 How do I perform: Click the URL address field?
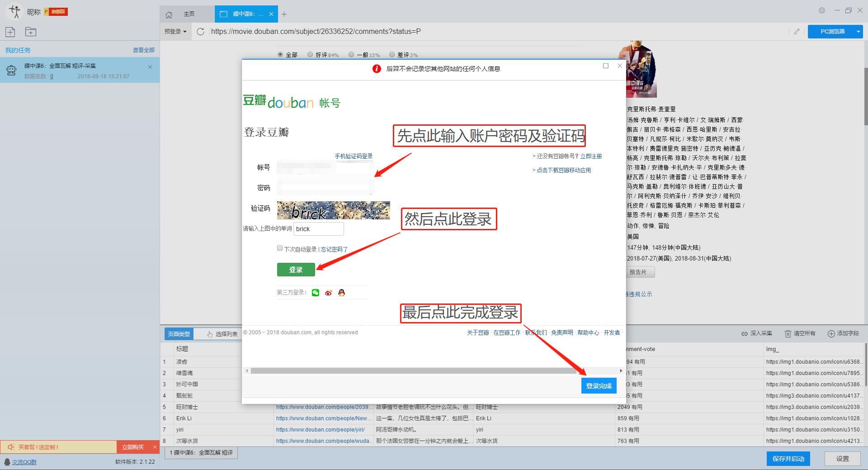(x=497, y=31)
